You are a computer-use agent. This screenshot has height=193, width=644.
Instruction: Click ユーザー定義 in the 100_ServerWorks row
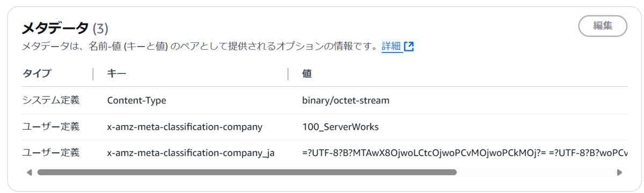coord(50,127)
